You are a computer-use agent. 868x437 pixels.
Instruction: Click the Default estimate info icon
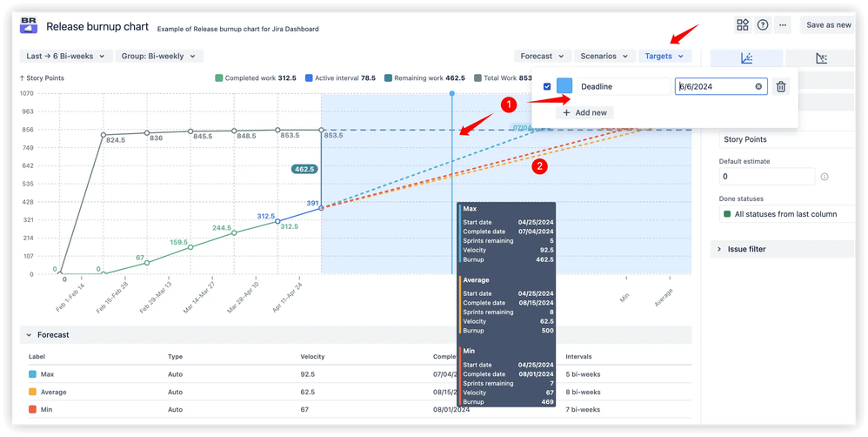[825, 177]
